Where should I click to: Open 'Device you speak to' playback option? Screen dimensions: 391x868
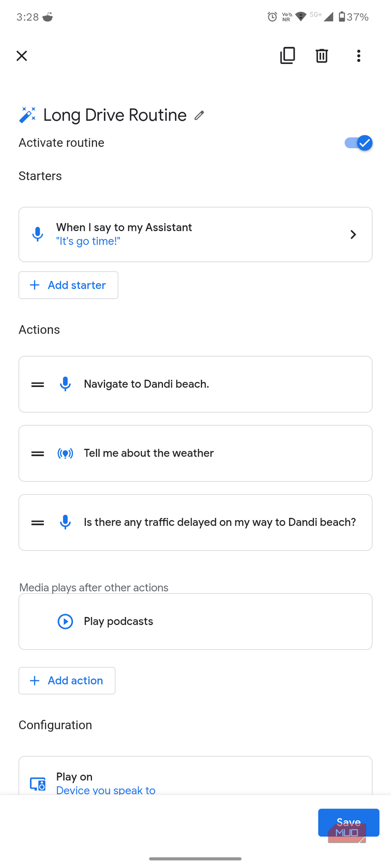(x=105, y=790)
